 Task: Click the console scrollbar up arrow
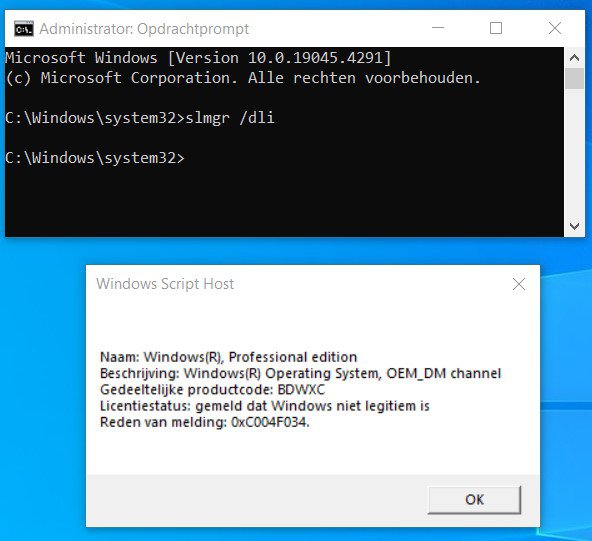tap(574, 58)
